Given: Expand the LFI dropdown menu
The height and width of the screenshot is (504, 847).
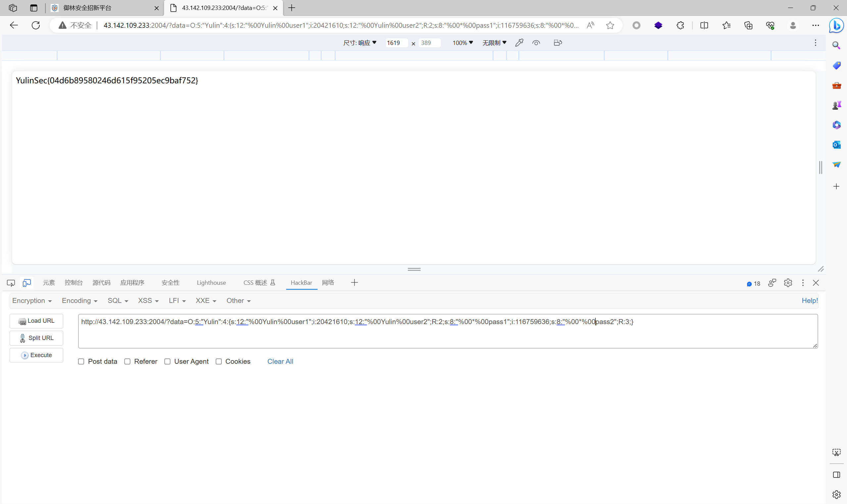Looking at the screenshot, I should pyautogui.click(x=177, y=301).
